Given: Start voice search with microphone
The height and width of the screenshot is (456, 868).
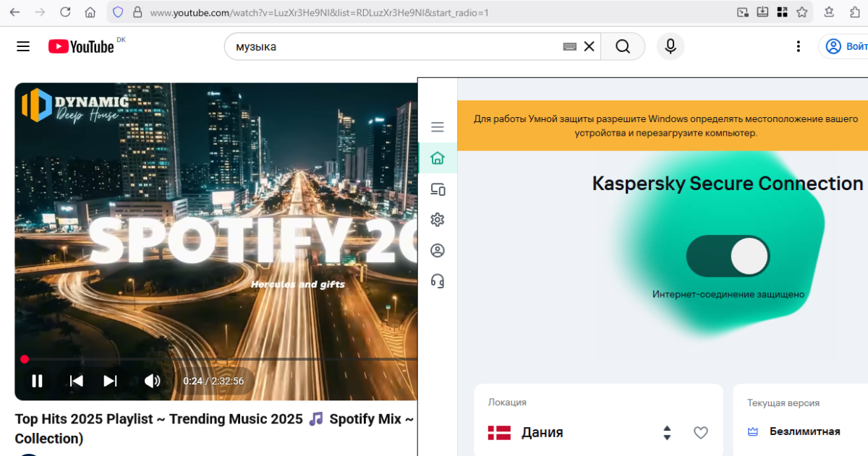Looking at the screenshot, I should [671, 46].
